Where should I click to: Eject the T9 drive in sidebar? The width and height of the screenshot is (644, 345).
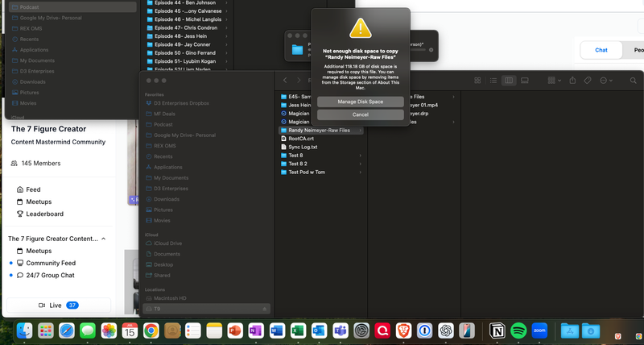265,309
